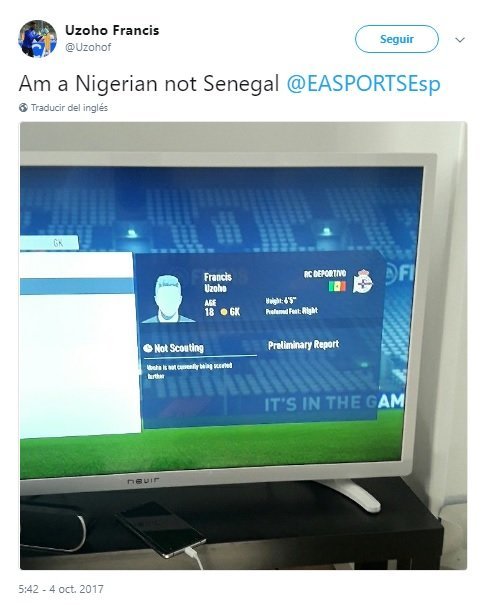
Task: Click the yellow dot before GK position
Action: pyautogui.click(x=224, y=312)
